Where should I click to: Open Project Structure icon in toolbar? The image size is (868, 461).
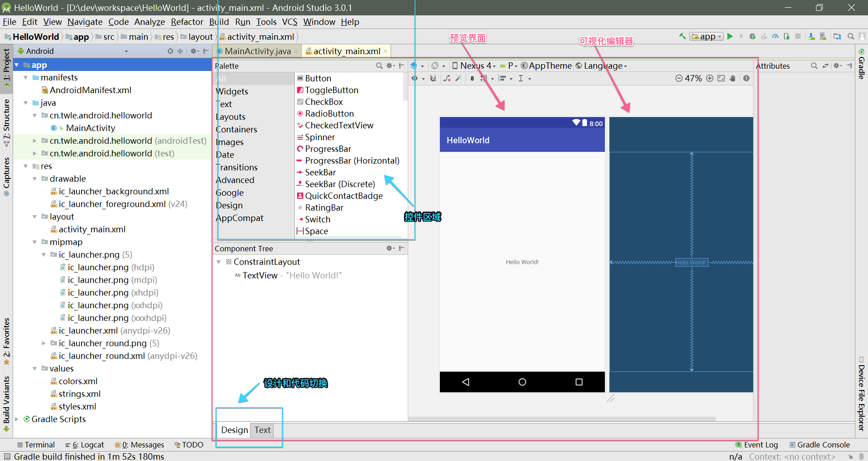pyautogui.click(x=837, y=37)
